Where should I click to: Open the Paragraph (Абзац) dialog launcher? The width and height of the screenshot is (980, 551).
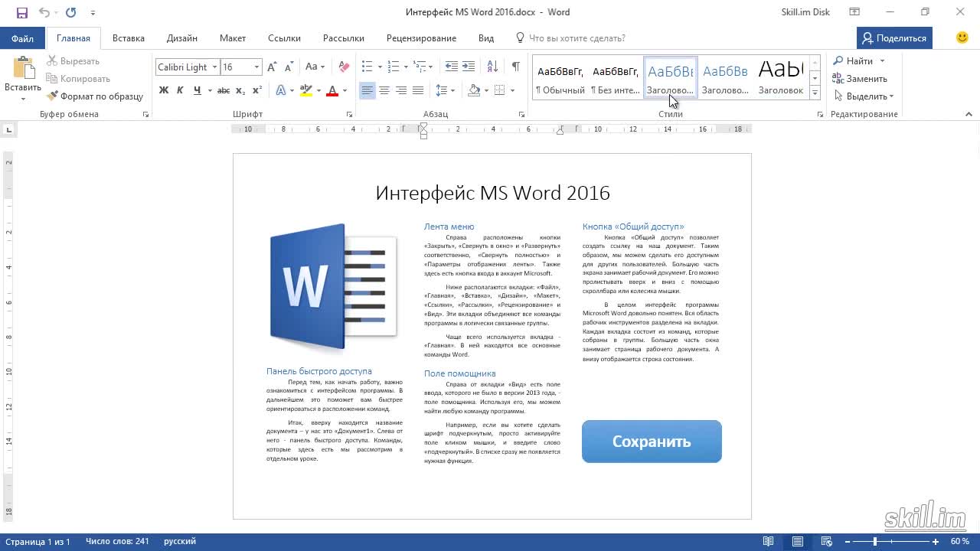[x=521, y=114]
